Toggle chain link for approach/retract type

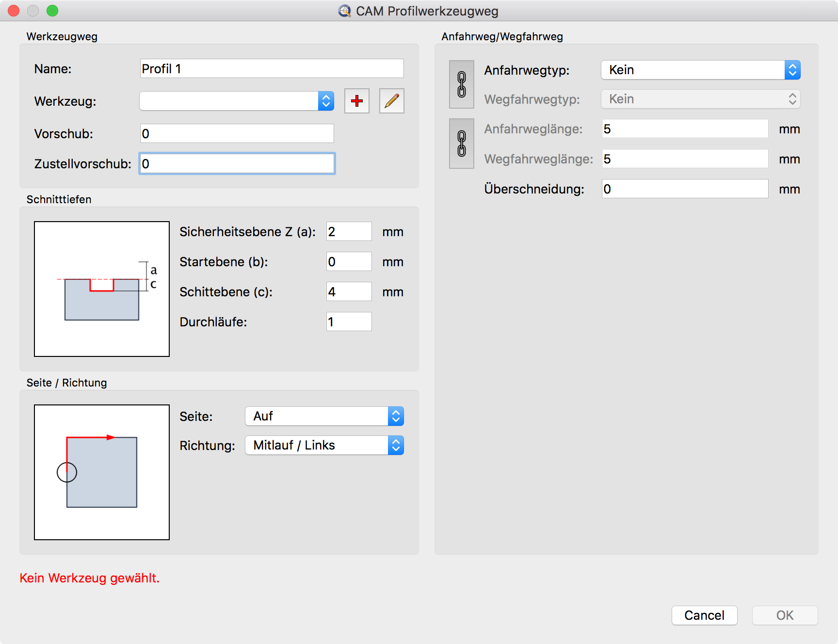461,84
